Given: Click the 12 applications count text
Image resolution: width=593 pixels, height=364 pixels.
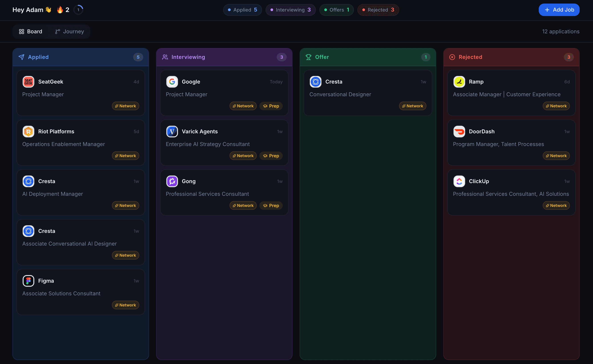Looking at the screenshot, I should [561, 32].
